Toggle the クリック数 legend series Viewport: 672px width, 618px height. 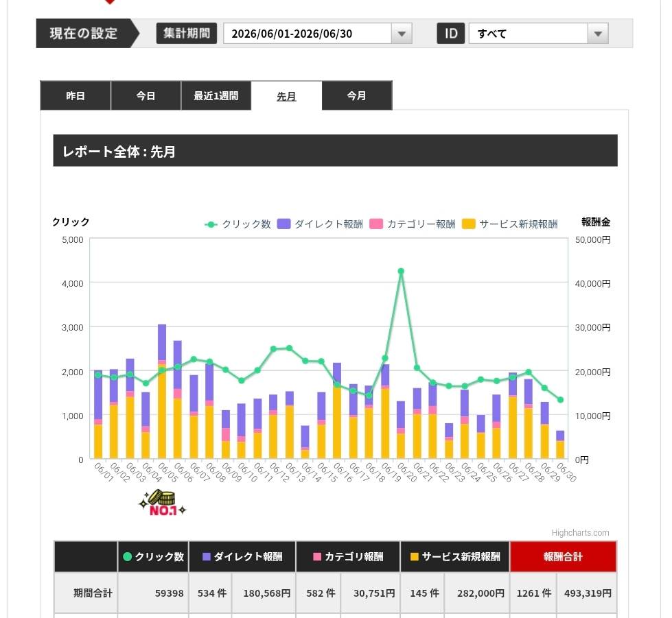click(x=238, y=224)
